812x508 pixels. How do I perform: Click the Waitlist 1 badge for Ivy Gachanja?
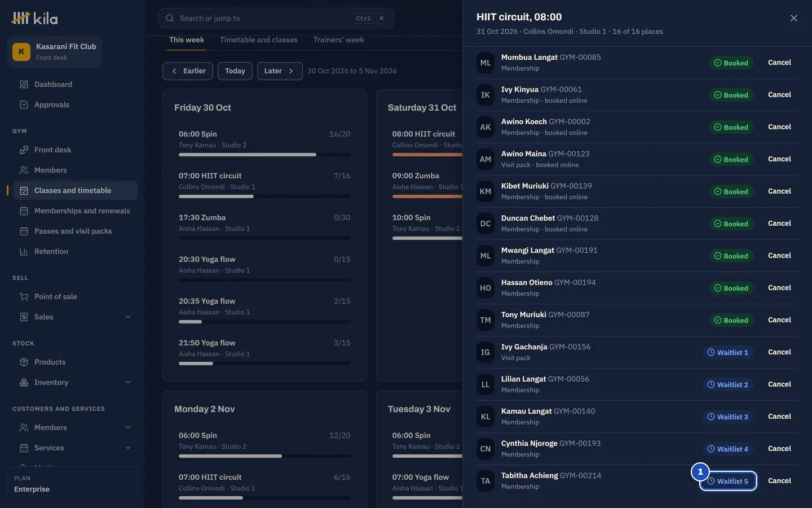point(728,353)
